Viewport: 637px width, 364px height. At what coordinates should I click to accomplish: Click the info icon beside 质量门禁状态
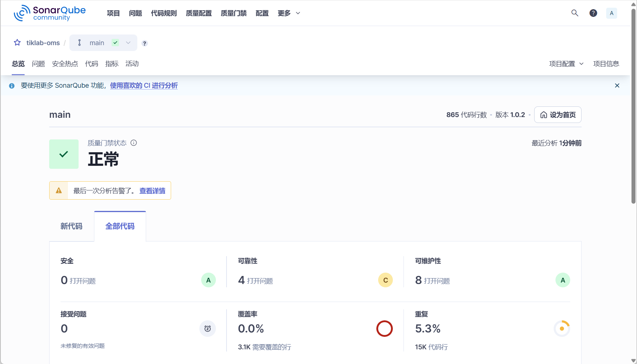[134, 143]
